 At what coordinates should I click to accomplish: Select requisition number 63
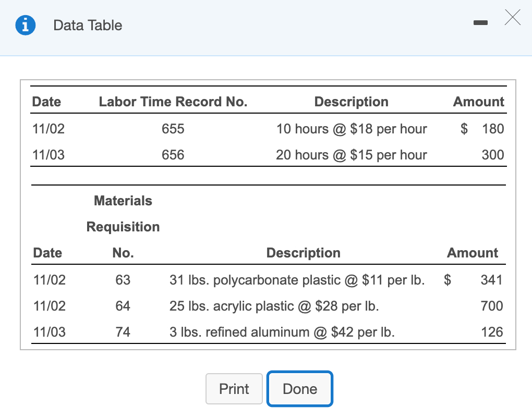click(123, 280)
